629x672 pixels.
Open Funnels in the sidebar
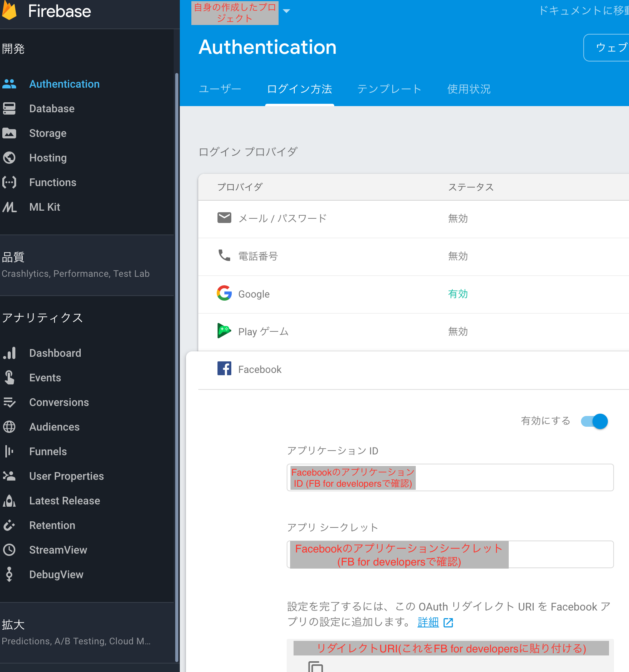click(48, 451)
